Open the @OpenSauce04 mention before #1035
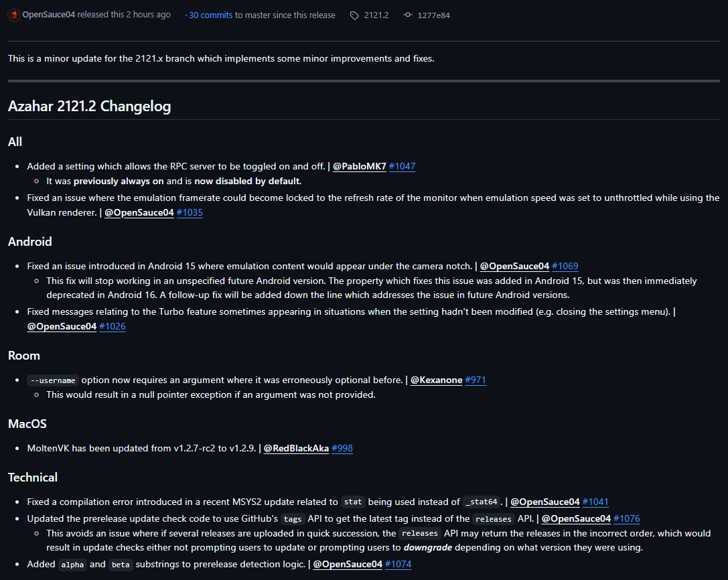The height and width of the screenshot is (580, 728). [x=139, y=212]
